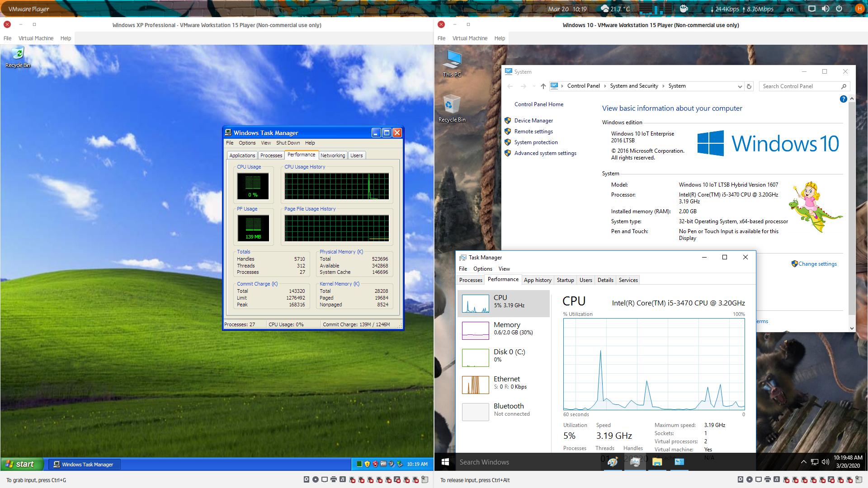Select Bluetooth in Task Manager sidebar
Image resolution: width=868 pixels, height=488 pixels.
[504, 411]
